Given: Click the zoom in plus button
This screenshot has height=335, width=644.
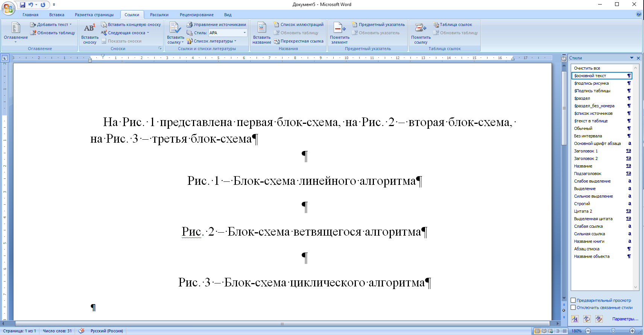Looking at the screenshot, I should (632, 331).
